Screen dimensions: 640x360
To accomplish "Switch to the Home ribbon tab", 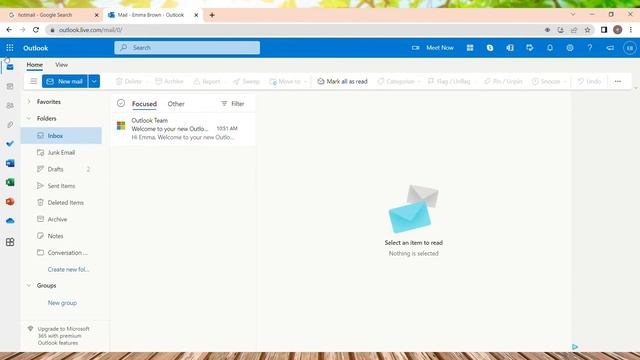I will tap(35, 64).
